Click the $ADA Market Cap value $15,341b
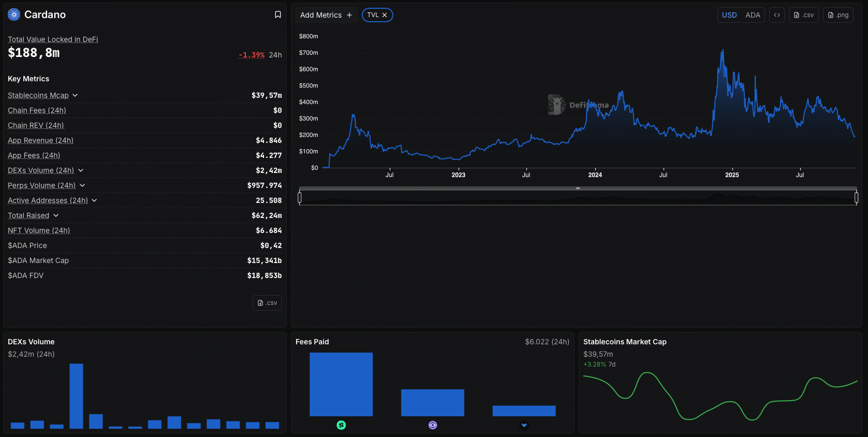 (264, 260)
